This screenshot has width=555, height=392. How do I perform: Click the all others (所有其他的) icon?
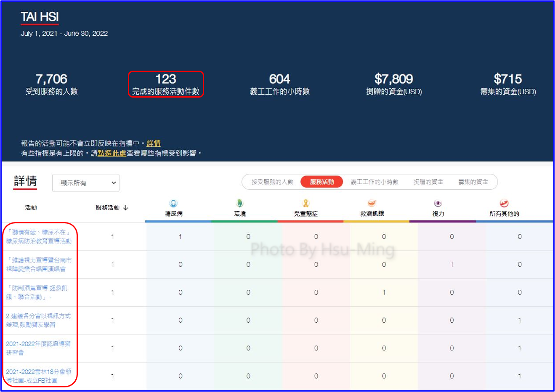(504, 204)
